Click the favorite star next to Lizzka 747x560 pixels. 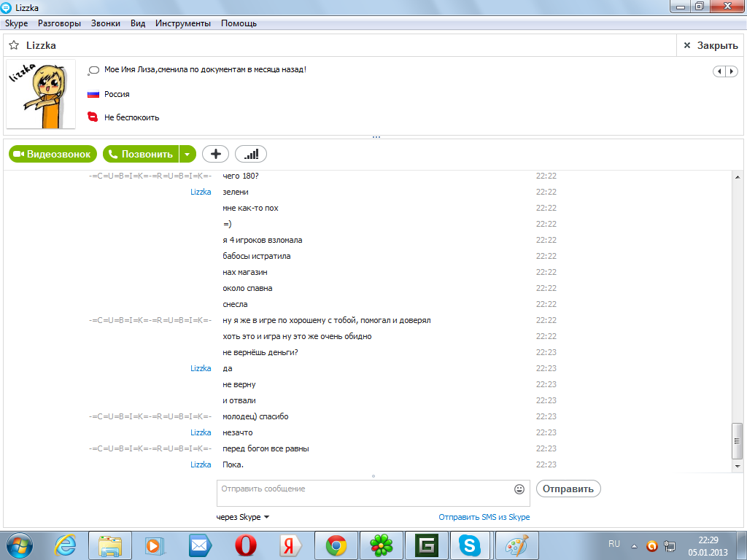point(14,45)
